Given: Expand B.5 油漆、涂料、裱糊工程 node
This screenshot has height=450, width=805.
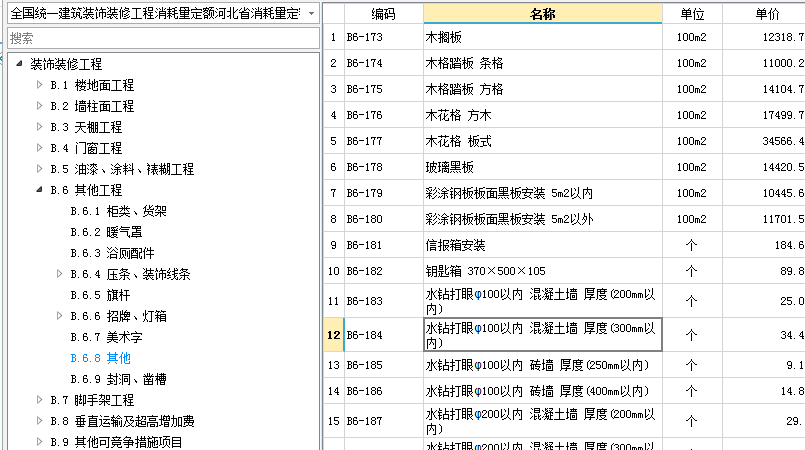Looking at the screenshot, I should click(x=40, y=169).
